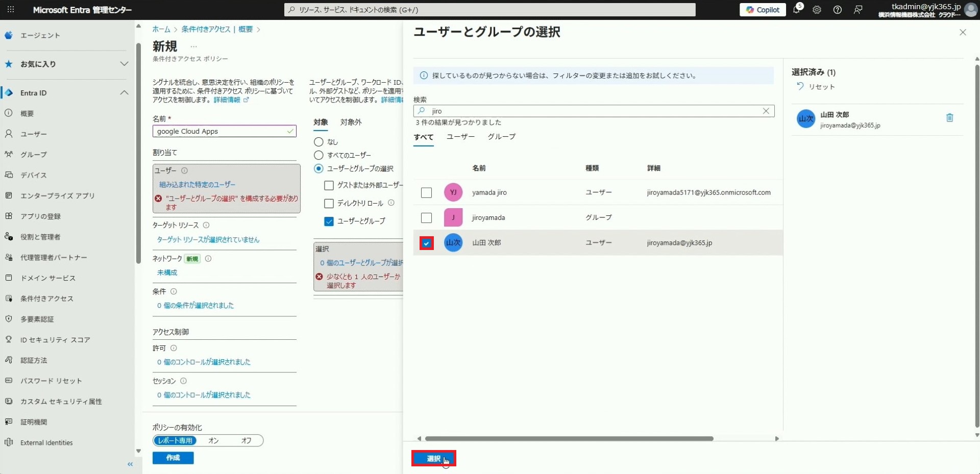Switch to the 対象外 tab
The height and width of the screenshot is (474, 980).
(x=351, y=122)
